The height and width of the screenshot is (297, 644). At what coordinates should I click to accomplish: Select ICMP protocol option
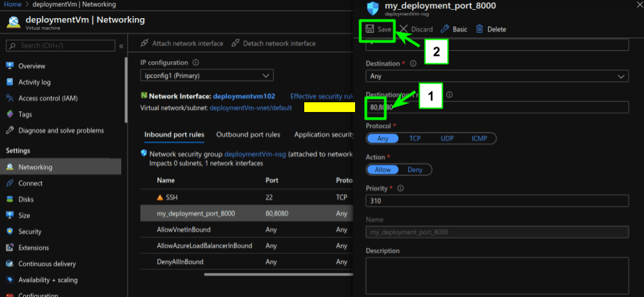pyautogui.click(x=479, y=138)
